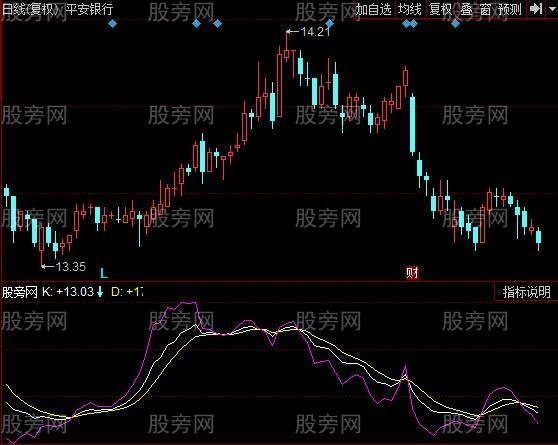Click the K: +13.03 indicator value
The height and width of the screenshot is (445, 558).
pos(68,292)
